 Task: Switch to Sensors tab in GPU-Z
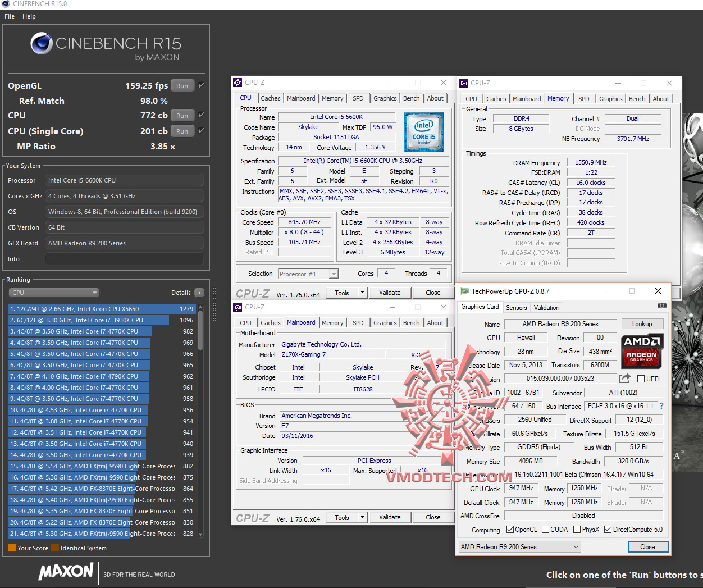point(516,308)
